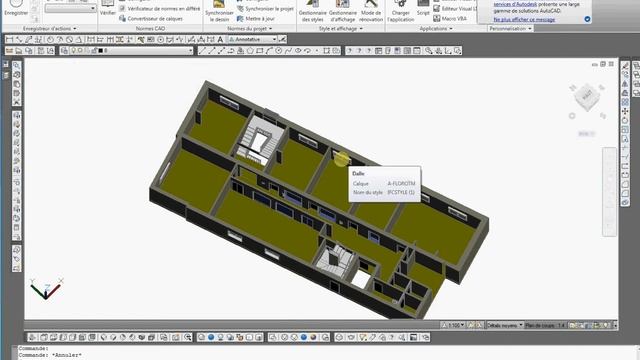
Task: Select the Rectangle drawing tool
Action: pos(260,51)
